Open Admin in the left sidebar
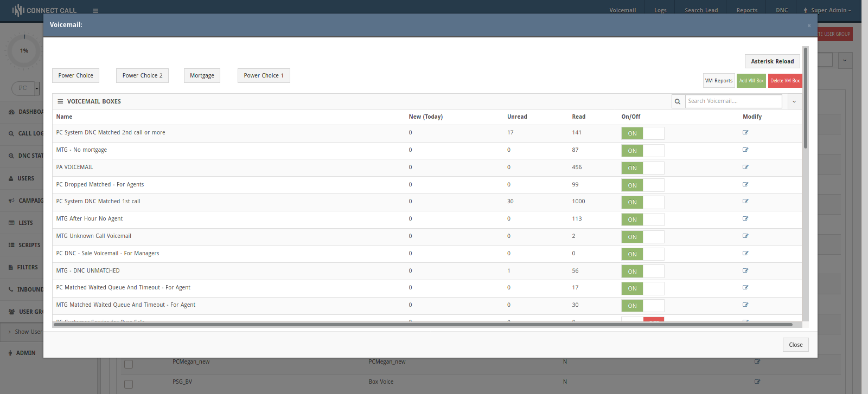 [x=22, y=353]
